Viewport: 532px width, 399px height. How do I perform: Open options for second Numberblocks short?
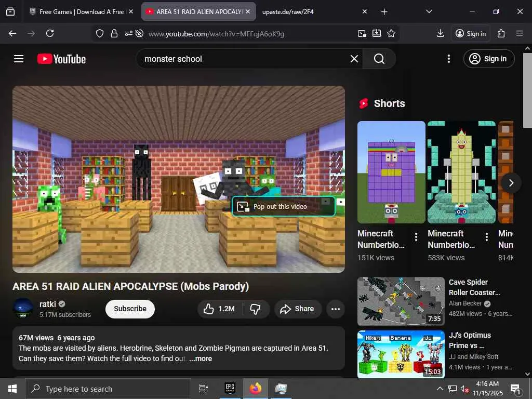coord(486,237)
